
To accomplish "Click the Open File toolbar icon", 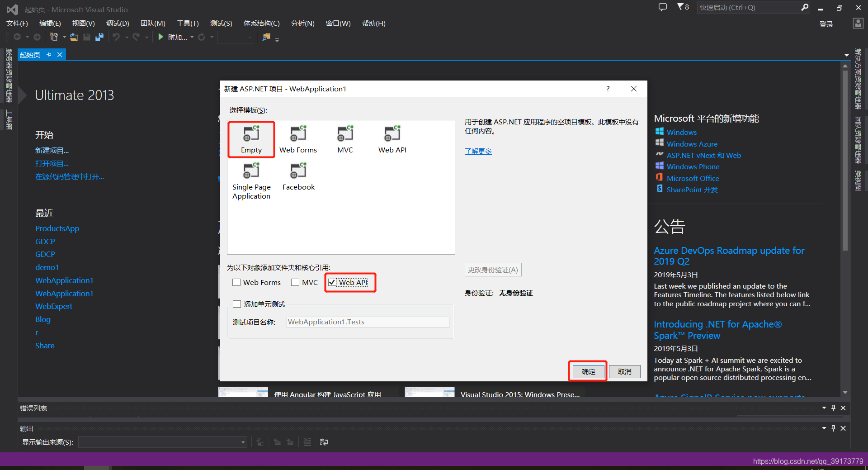I will [x=74, y=37].
